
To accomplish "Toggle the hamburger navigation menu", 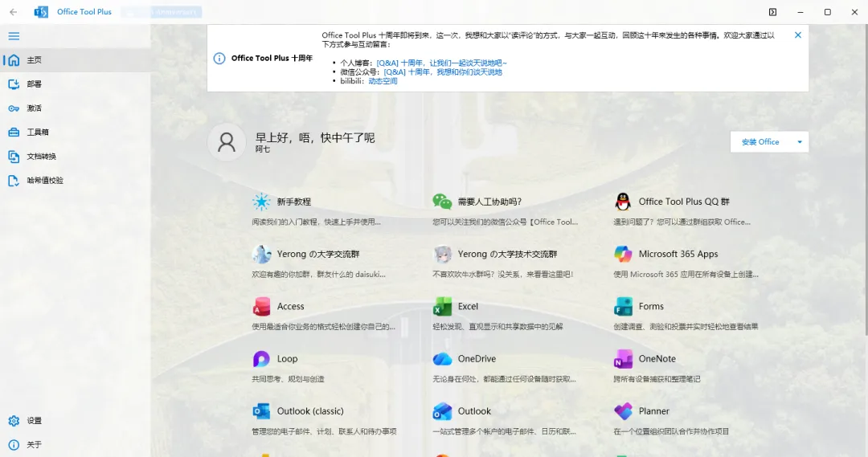I will (14, 36).
